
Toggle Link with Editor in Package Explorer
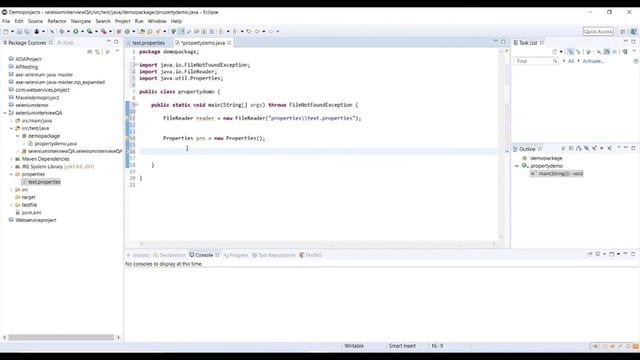(98, 52)
